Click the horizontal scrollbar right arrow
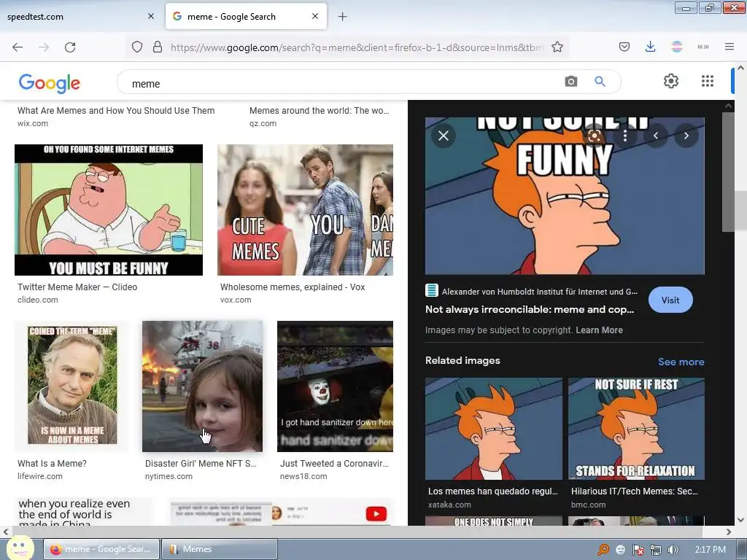 pyautogui.click(x=729, y=532)
